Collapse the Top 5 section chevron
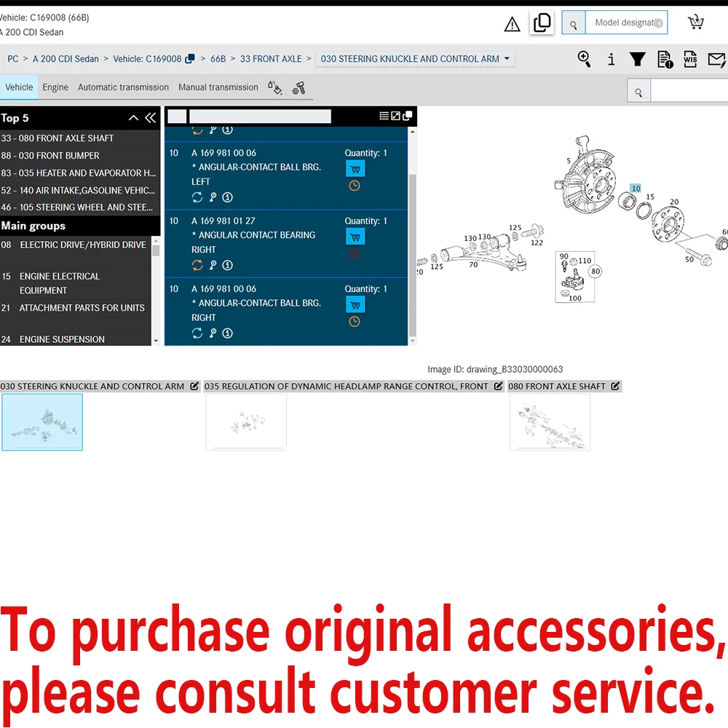The width and height of the screenshot is (728, 728). [133, 118]
